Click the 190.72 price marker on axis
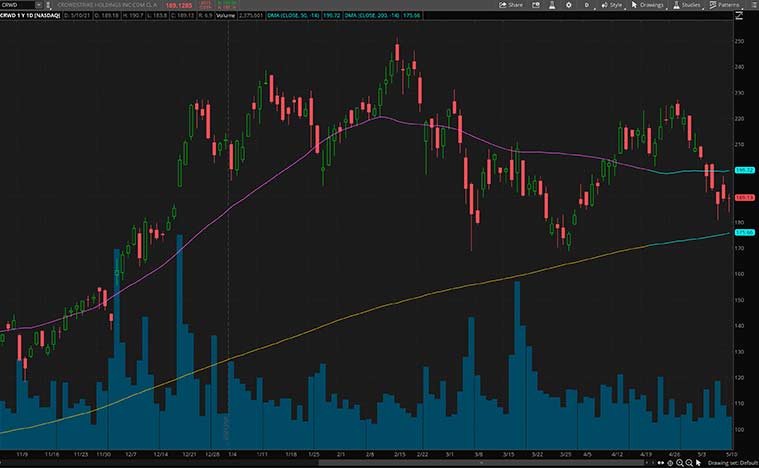This screenshot has width=759, height=468. [743, 171]
